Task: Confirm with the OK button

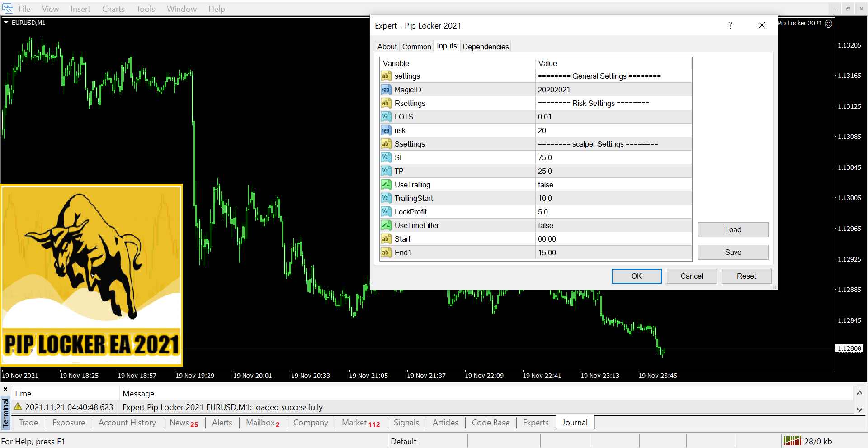Action: pyautogui.click(x=637, y=276)
